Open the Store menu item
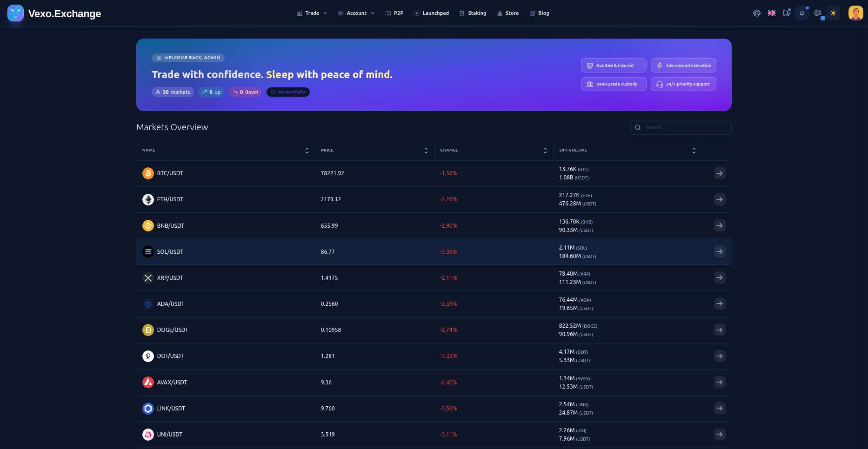 508,13
